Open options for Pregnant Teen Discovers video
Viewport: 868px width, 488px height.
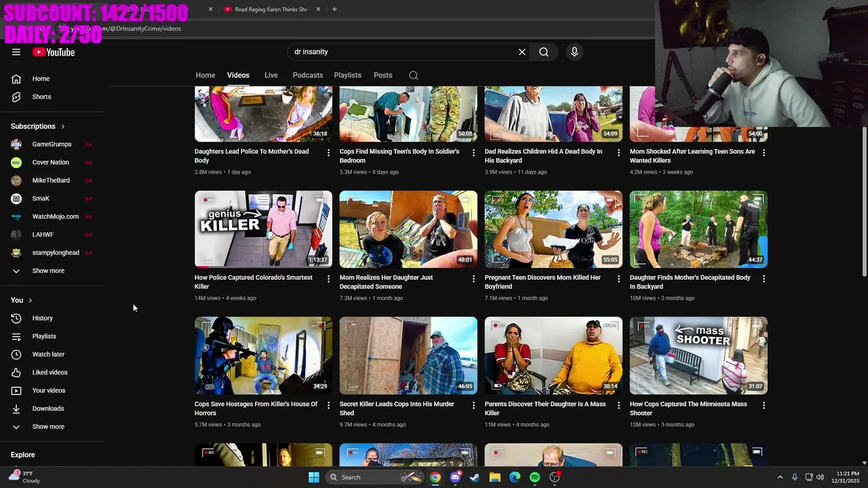coord(618,279)
